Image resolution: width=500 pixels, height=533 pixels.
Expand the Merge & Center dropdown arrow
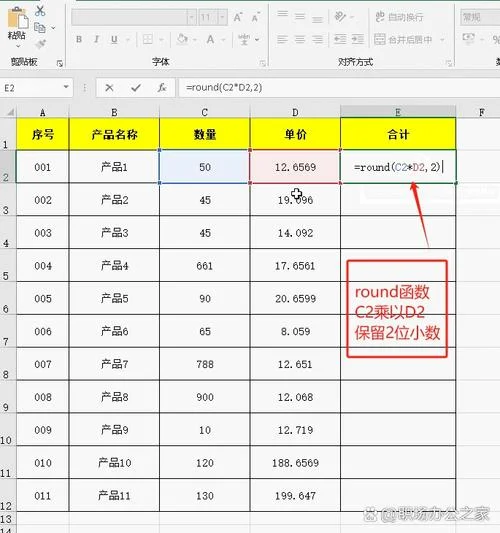point(442,40)
